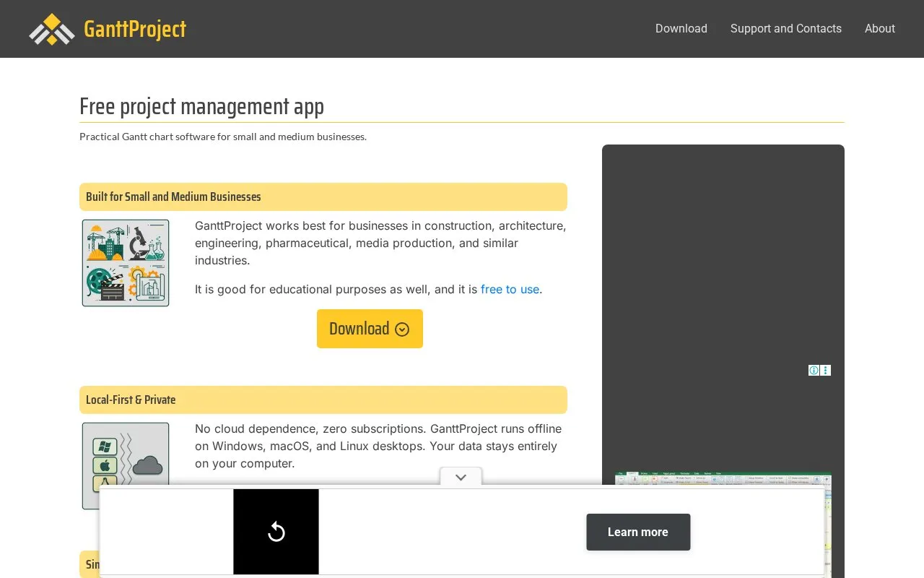Screen dimensions: 924x578
Task: Open the ad options three-dot icon
Action: pyautogui.click(x=826, y=370)
